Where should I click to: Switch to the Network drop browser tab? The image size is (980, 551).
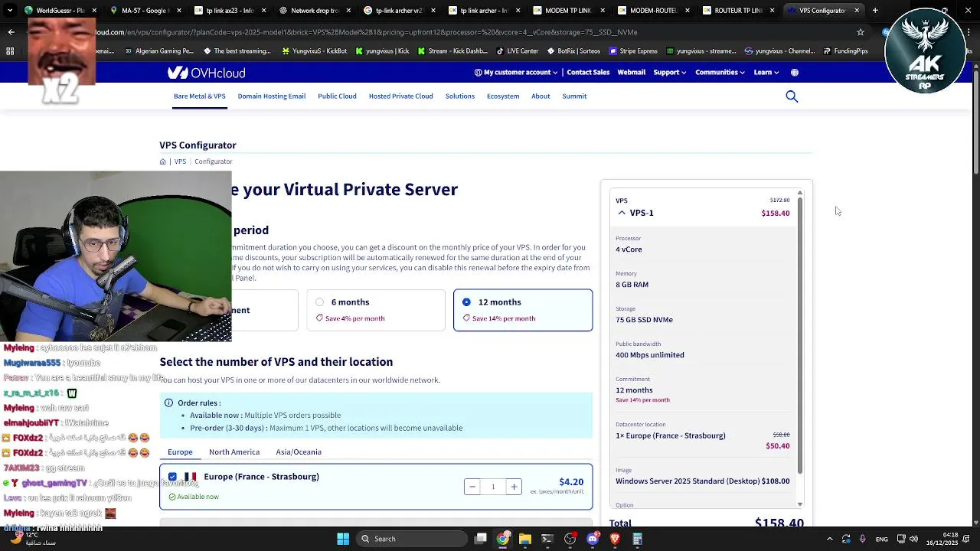[x=314, y=11]
